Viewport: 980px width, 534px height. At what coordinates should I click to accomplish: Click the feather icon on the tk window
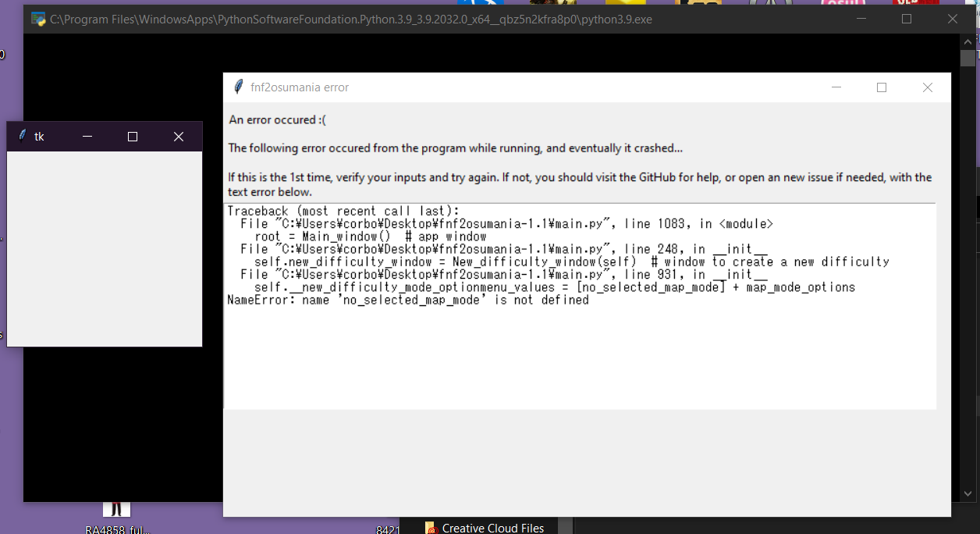point(21,136)
